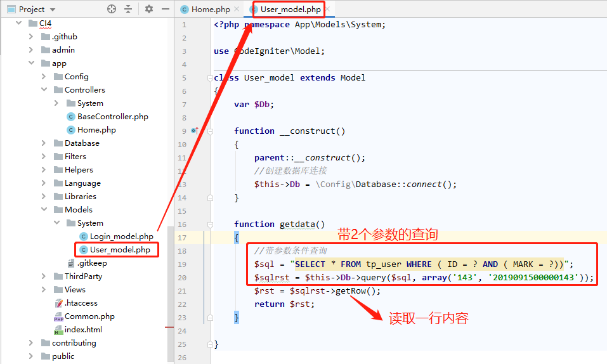The width and height of the screenshot is (607, 364).
Task: Expand the public folder
Action: (x=31, y=356)
